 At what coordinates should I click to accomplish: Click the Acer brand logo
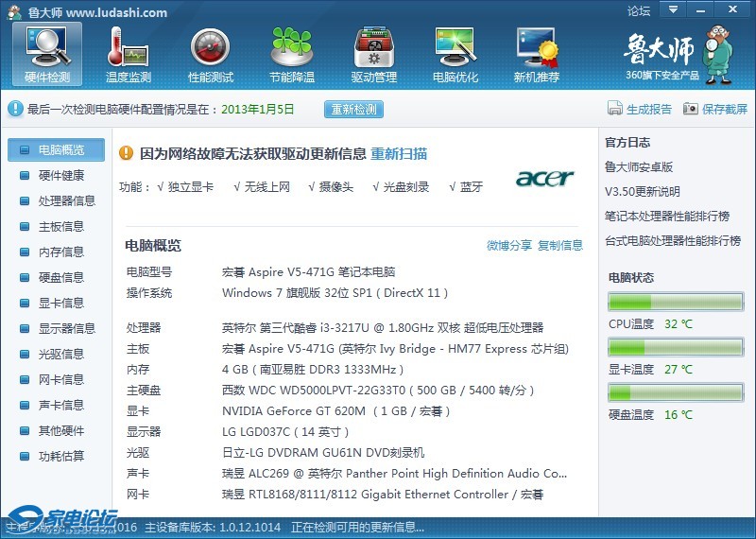click(545, 178)
